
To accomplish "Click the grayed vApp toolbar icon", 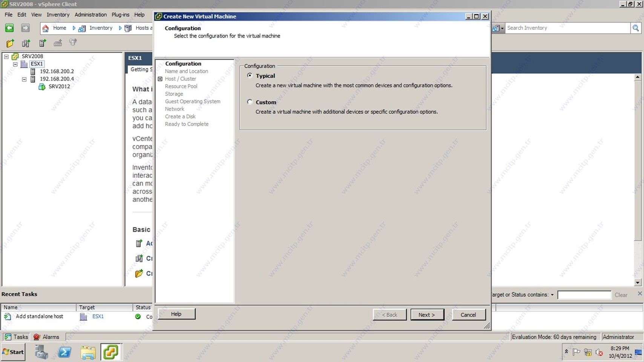I will (x=73, y=43).
